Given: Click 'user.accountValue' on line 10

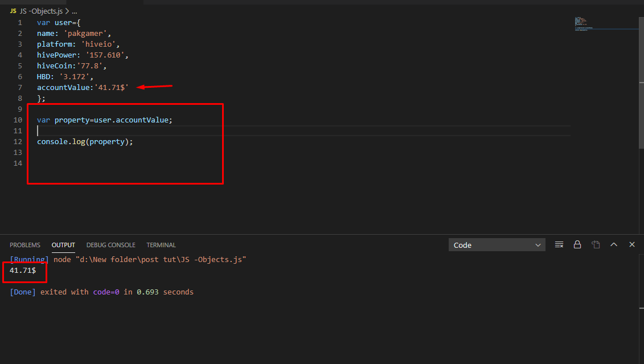Looking at the screenshot, I should coord(131,120).
